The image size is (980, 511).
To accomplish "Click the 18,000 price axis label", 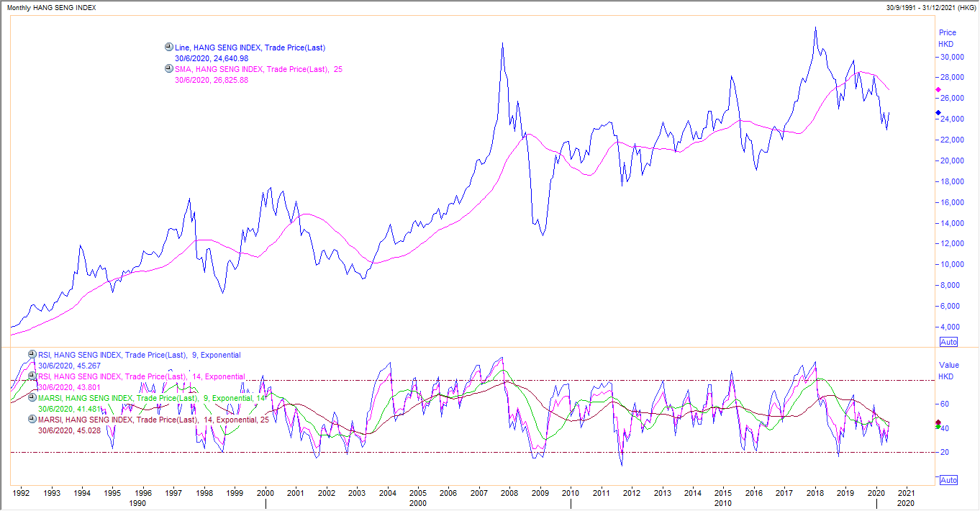I will (x=950, y=182).
